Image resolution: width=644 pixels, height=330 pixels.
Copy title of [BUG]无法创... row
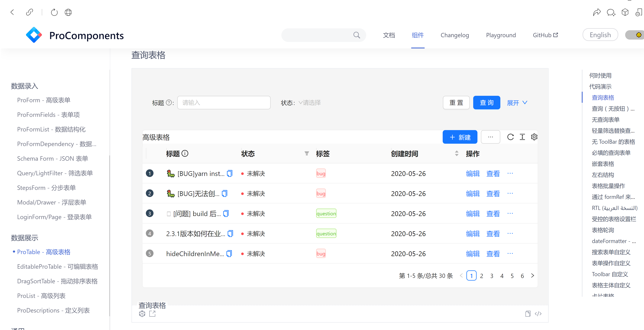tap(225, 193)
